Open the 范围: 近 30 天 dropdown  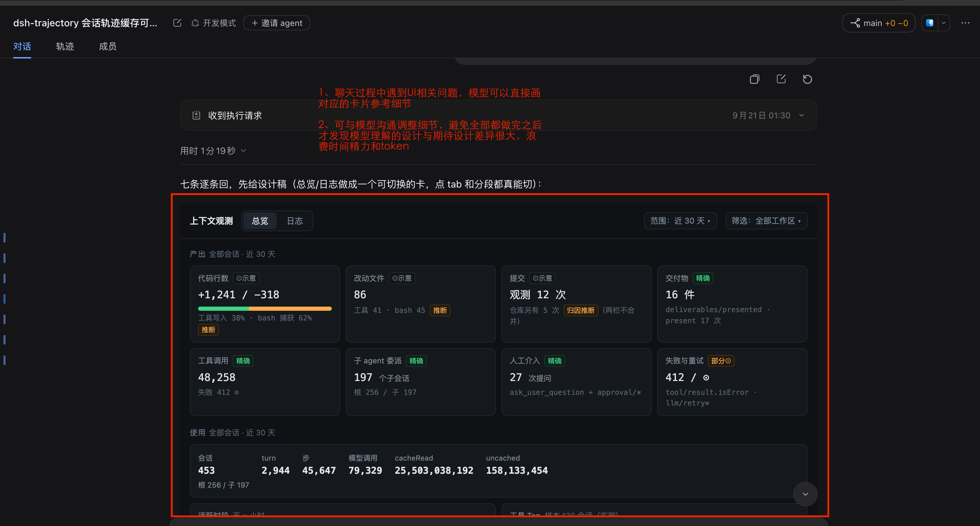click(x=680, y=221)
